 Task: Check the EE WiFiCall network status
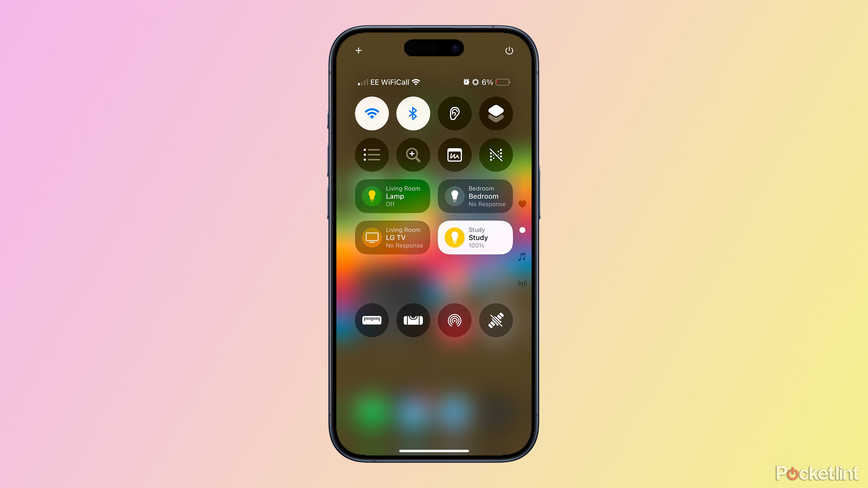point(393,82)
